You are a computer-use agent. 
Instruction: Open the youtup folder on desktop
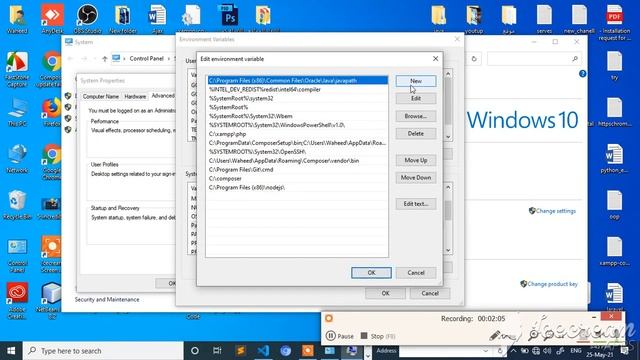tap(474, 18)
